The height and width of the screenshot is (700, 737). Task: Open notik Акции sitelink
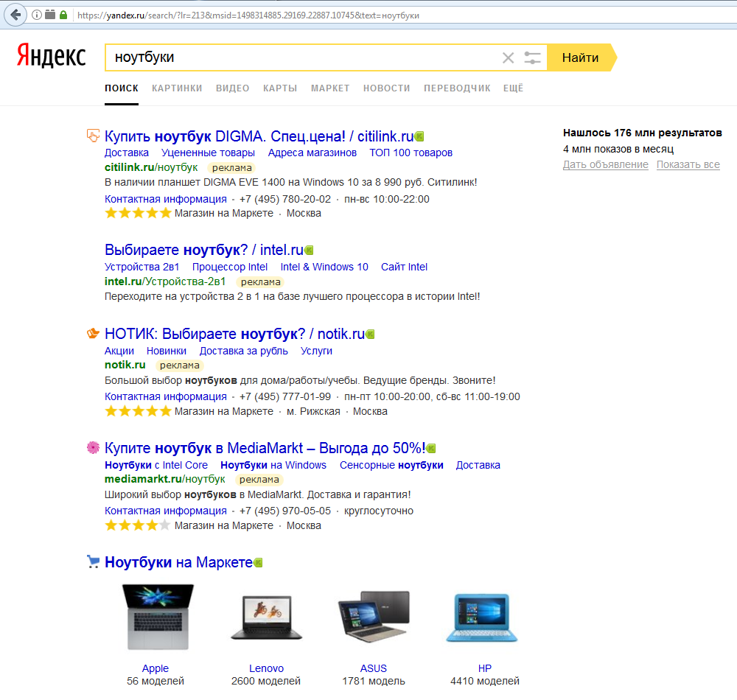119,351
